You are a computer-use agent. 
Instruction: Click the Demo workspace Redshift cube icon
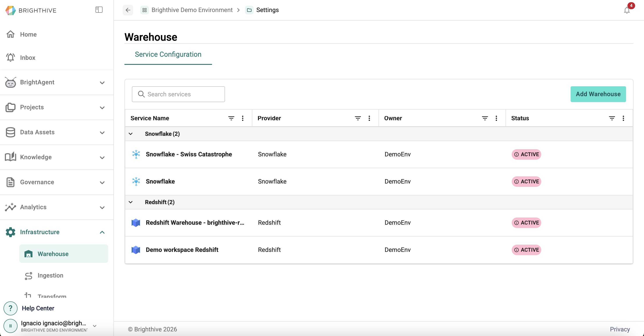click(x=136, y=250)
